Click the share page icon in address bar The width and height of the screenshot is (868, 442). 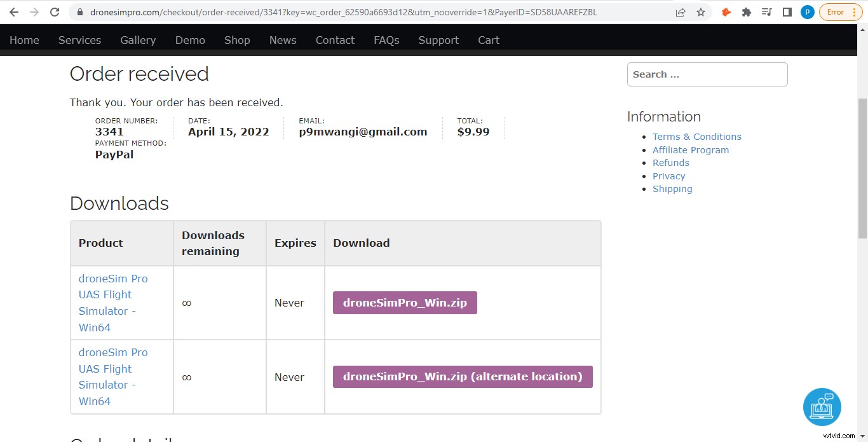681,12
